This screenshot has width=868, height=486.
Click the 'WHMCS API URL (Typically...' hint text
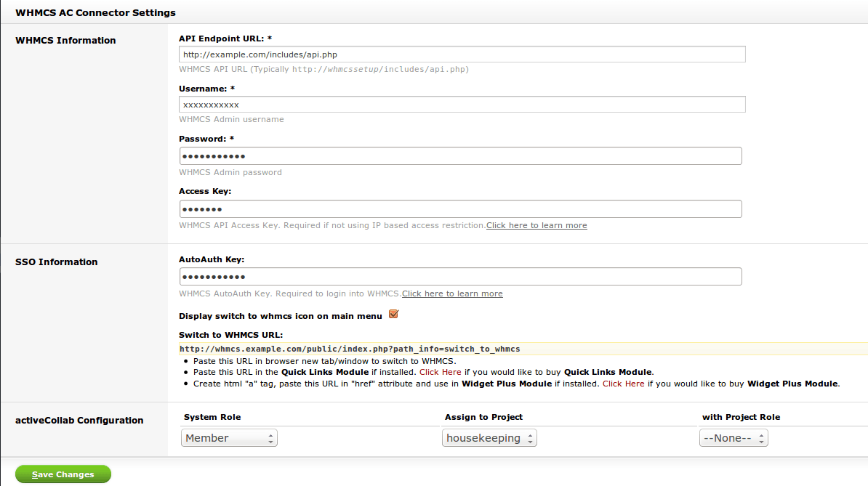(324, 69)
